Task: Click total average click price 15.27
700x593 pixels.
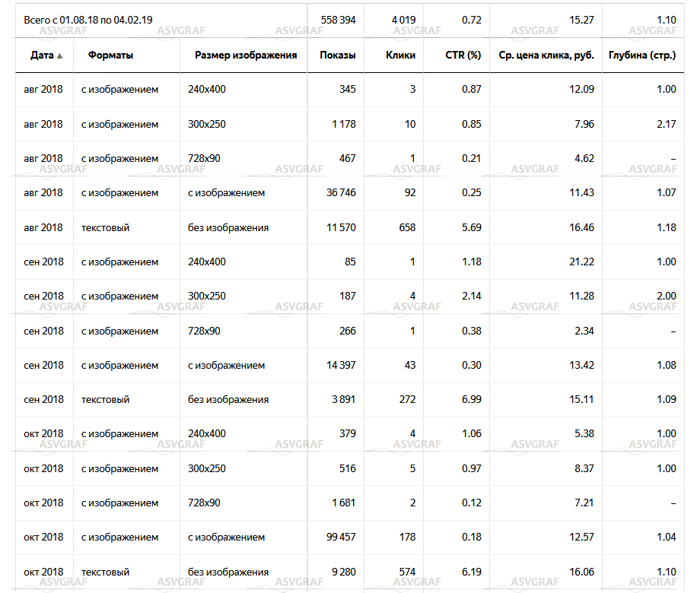Action: pos(581,20)
